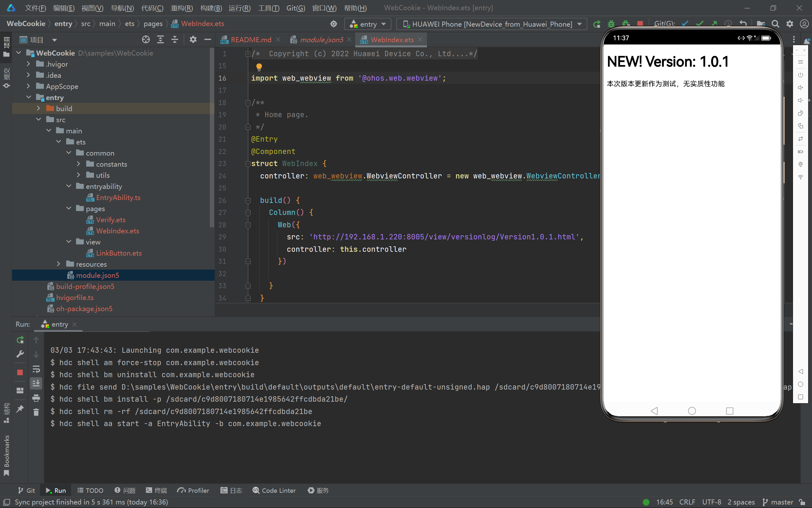Click emulator rotate left icon
812x508 pixels.
tap(801, 113)
